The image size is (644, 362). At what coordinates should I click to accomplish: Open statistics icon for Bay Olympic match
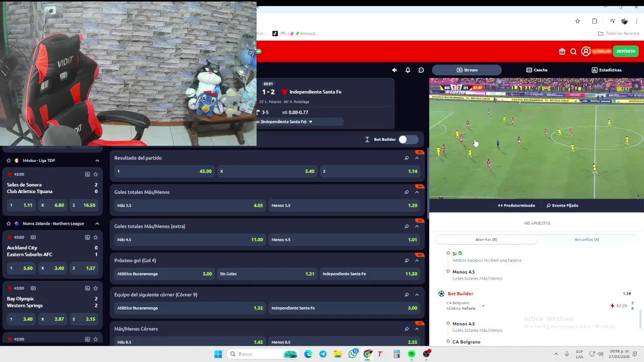[87, 288]
